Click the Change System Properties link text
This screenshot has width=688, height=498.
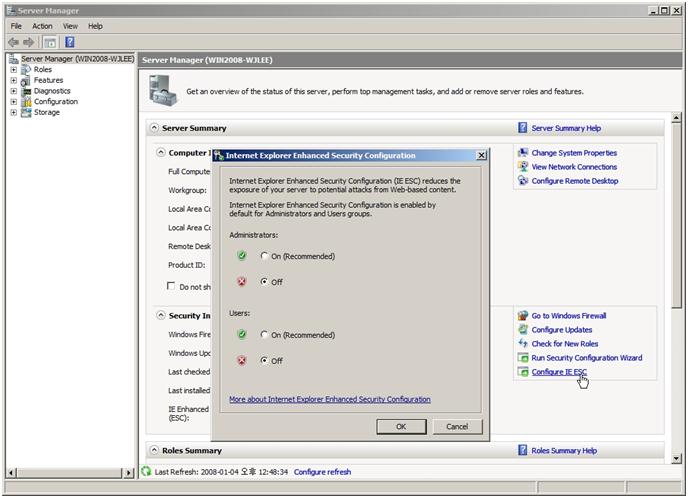(574, 153)
